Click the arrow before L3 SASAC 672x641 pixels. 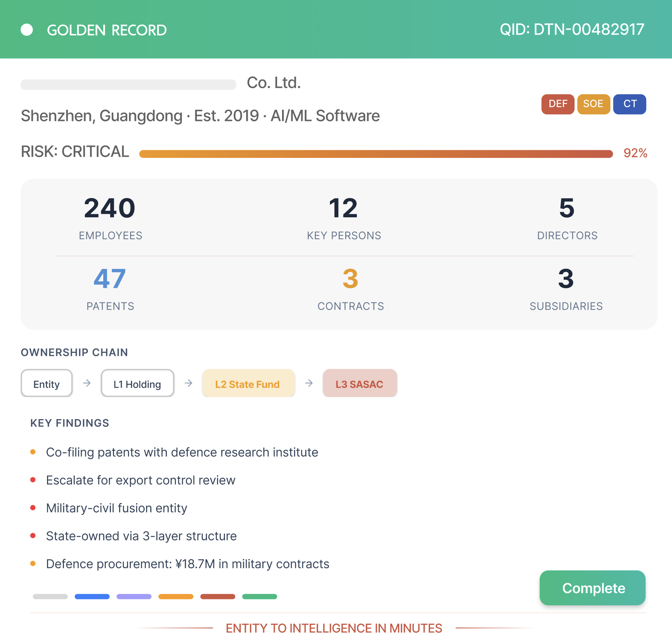click(309, 383)
